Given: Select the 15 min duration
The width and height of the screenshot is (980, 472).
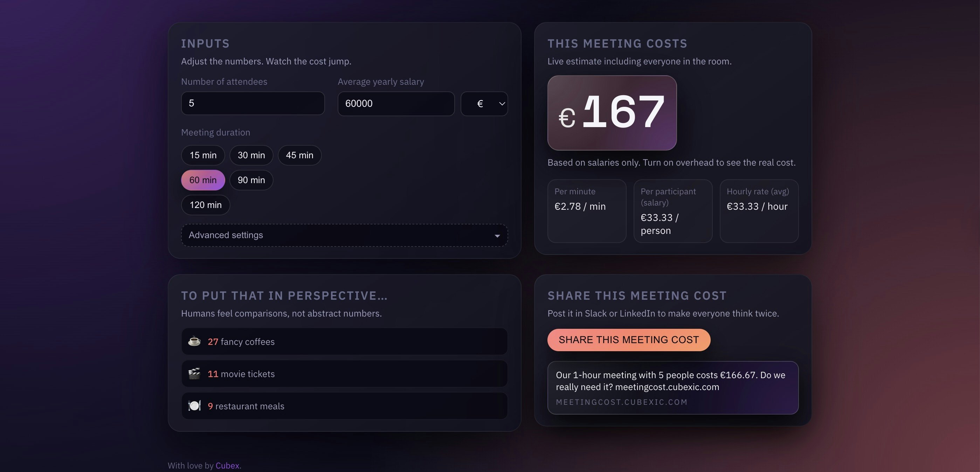Looking at the screenshot, I should (203, 155).
